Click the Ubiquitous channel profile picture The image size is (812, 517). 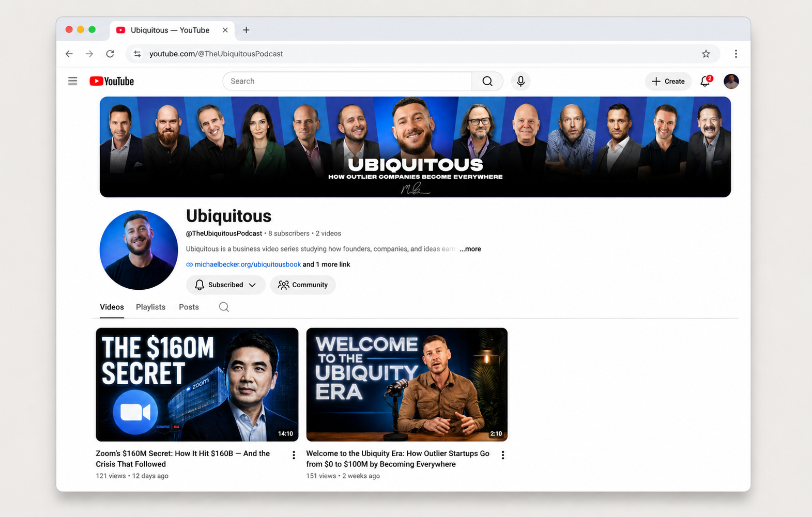coord(139,250)
